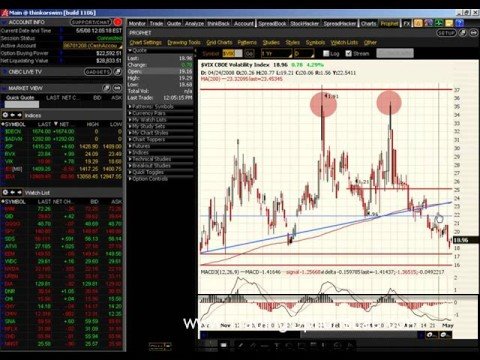Open the orange toolbar icon next to FX
480x360 pixels.
[418, 23]
